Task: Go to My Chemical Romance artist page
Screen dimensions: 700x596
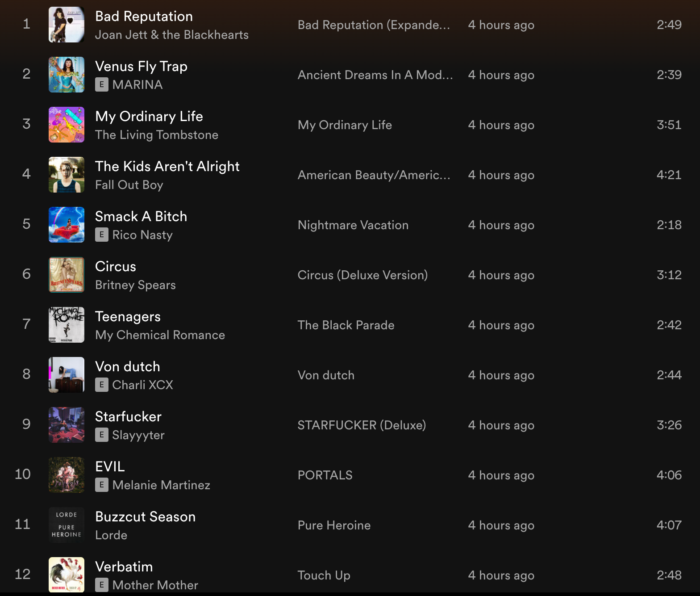Action: coord(160,335)
